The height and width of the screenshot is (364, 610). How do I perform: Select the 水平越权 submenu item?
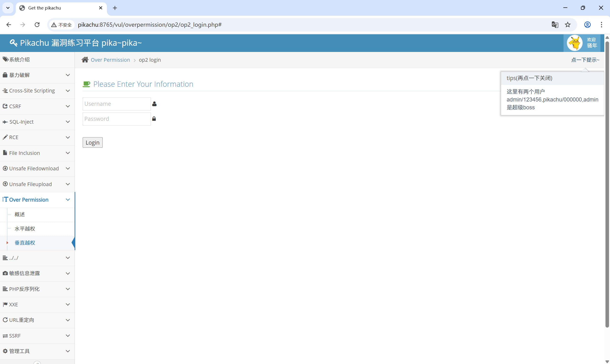[x=25, y=229]
